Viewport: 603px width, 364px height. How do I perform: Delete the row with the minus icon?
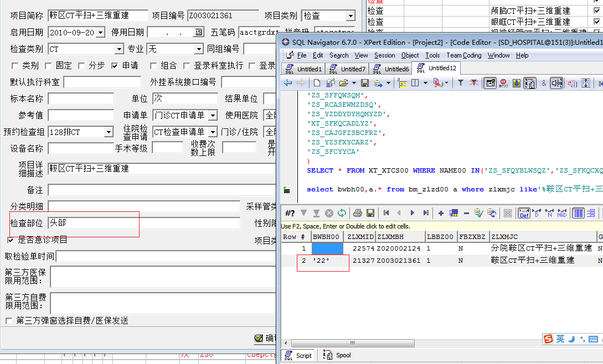point(466,213)
